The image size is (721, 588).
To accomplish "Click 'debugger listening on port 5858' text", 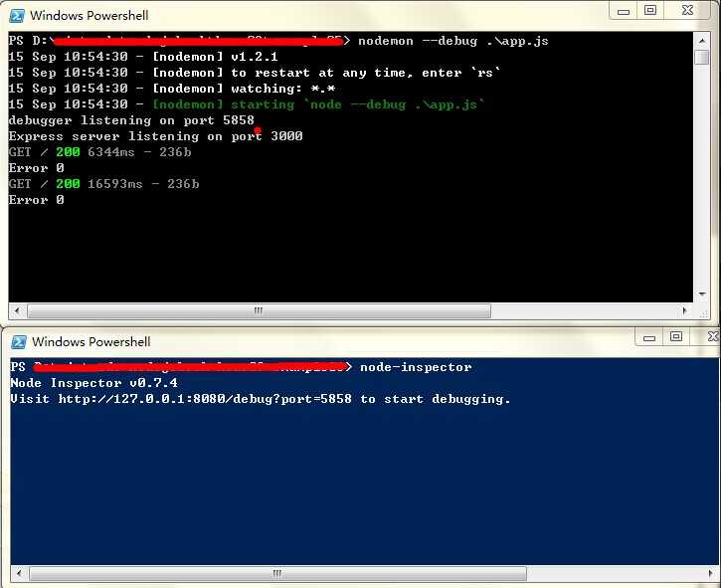I will (x=131, y=120).
